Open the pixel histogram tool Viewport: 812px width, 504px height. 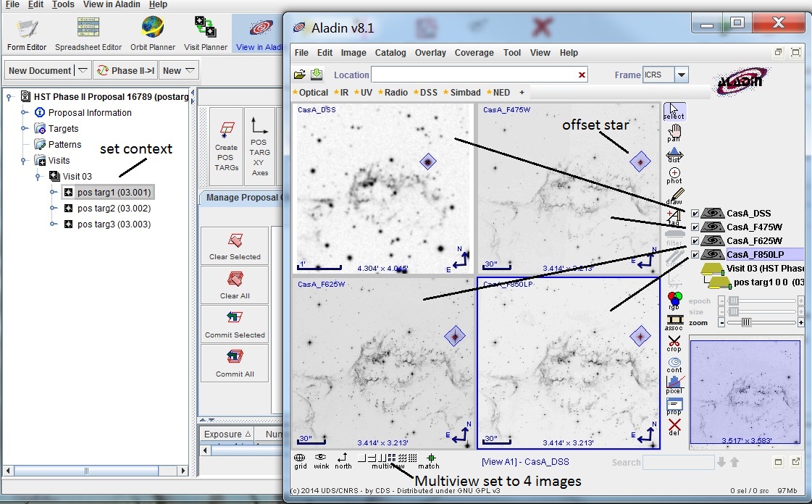point(674,385)
